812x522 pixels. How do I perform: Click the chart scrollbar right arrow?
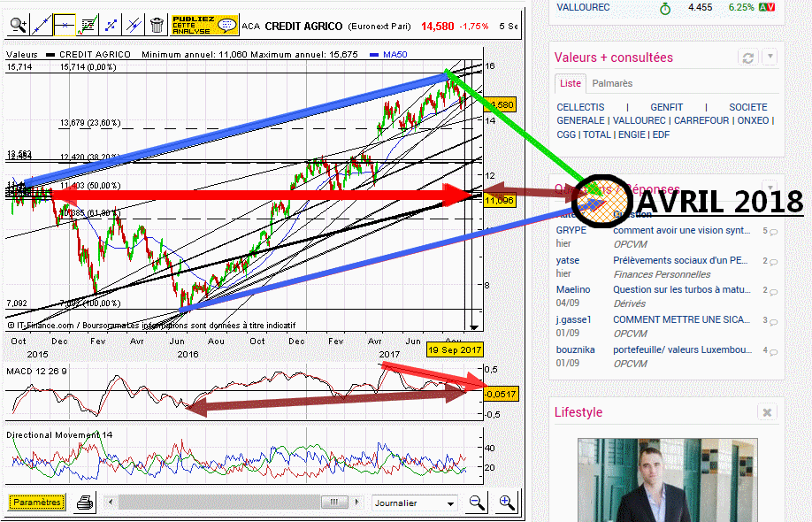pos(356,502)
